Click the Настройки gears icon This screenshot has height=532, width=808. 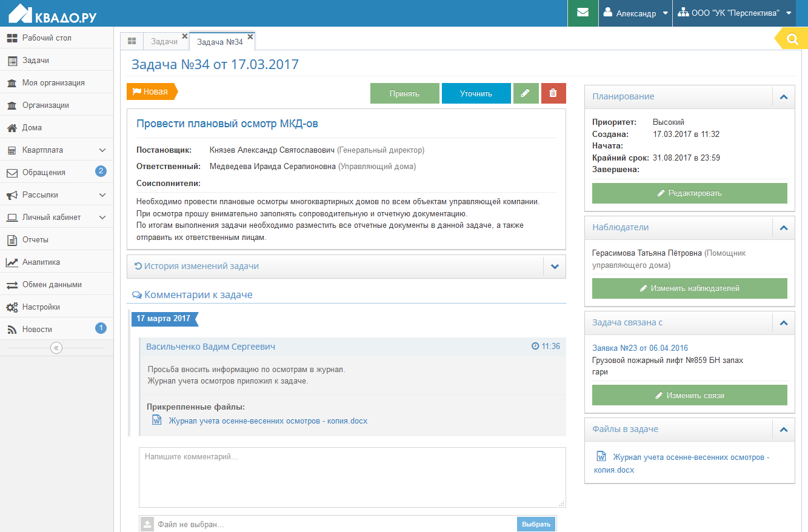point(12,307)
